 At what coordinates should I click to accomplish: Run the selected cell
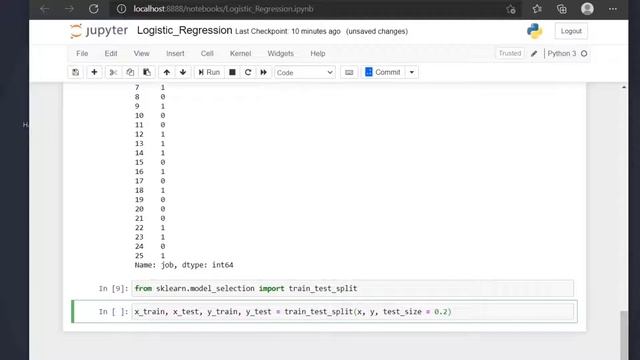click(209, 72)
